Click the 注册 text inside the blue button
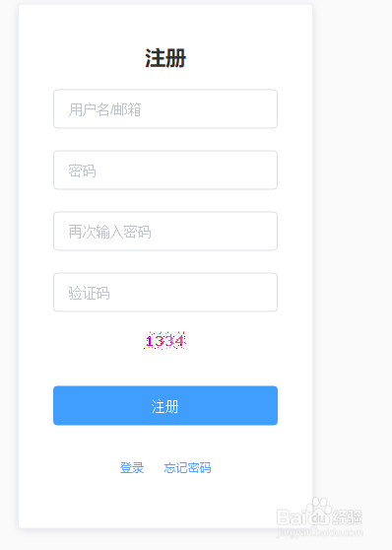 pyautogui.click(x=165, y=406)
